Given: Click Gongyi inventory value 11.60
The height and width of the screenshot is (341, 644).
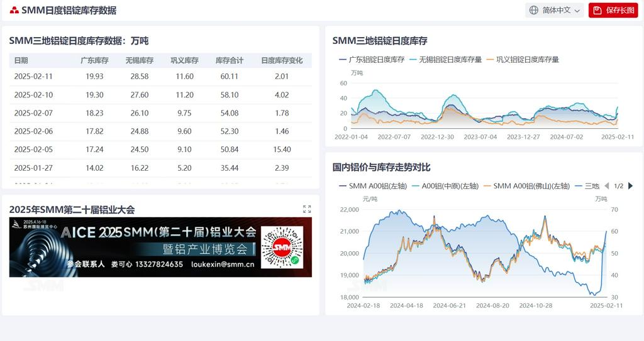Looking at the screenshot, I should 184,77.
